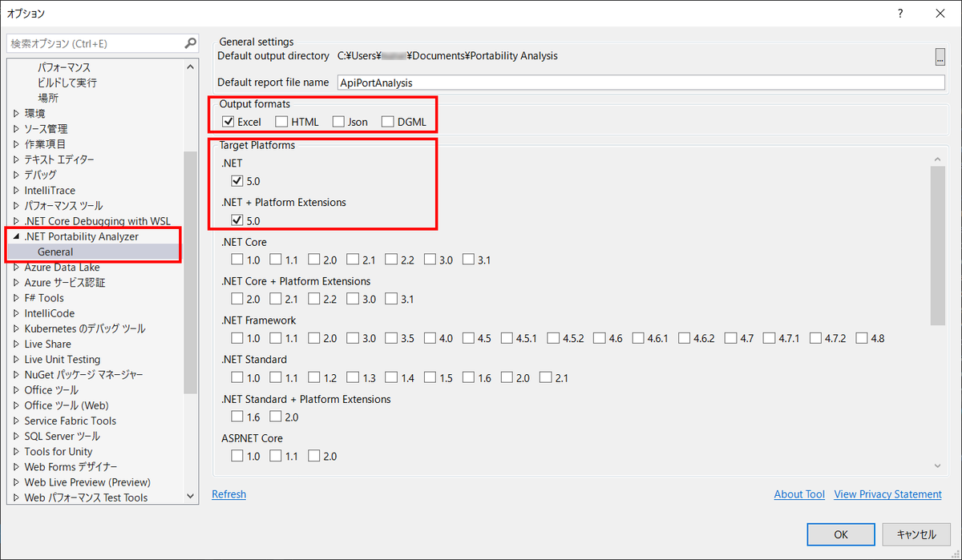Image resolution: width=962 pixels, height=560 pixels.
Task: Check .NET Framework 4.7.2 target
Action: [815, 338]
